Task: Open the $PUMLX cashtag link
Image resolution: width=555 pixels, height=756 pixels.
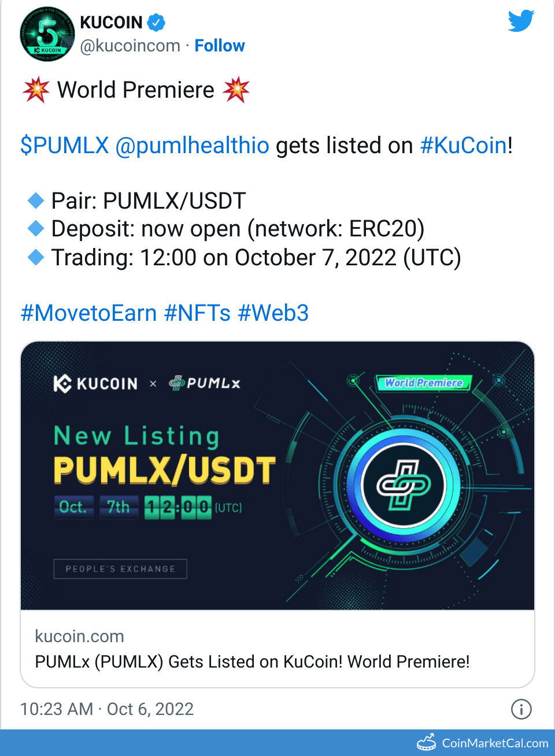Action: pos(65,146)
